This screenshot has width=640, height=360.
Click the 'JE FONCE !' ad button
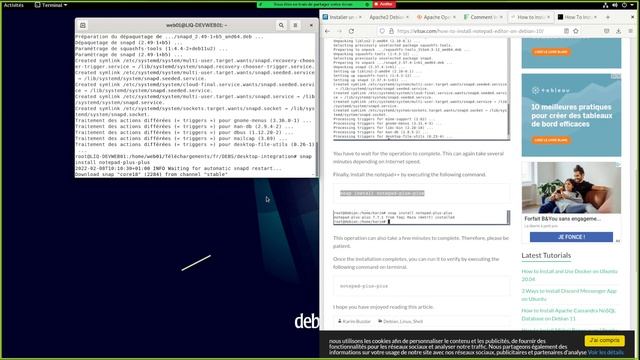click(x=571, y=237)
